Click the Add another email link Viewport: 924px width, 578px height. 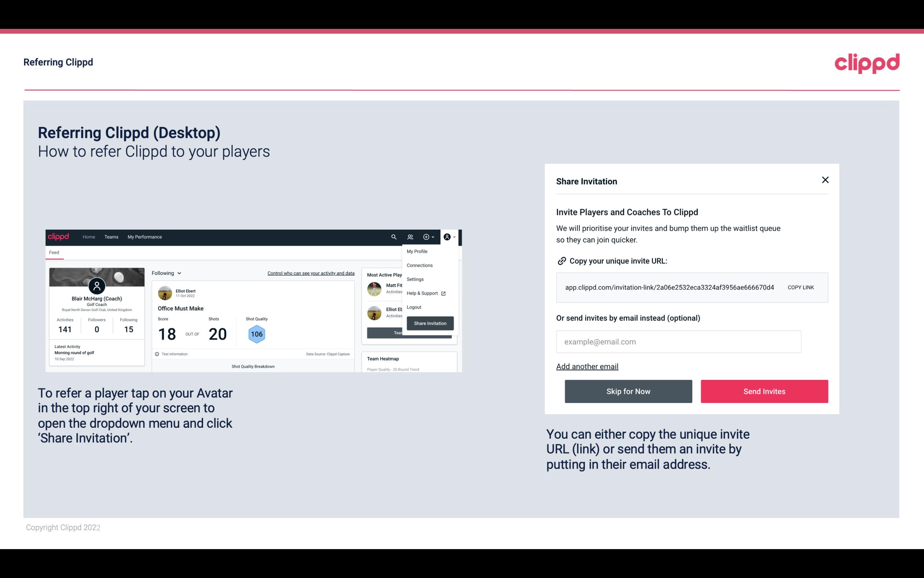[587, 366]
